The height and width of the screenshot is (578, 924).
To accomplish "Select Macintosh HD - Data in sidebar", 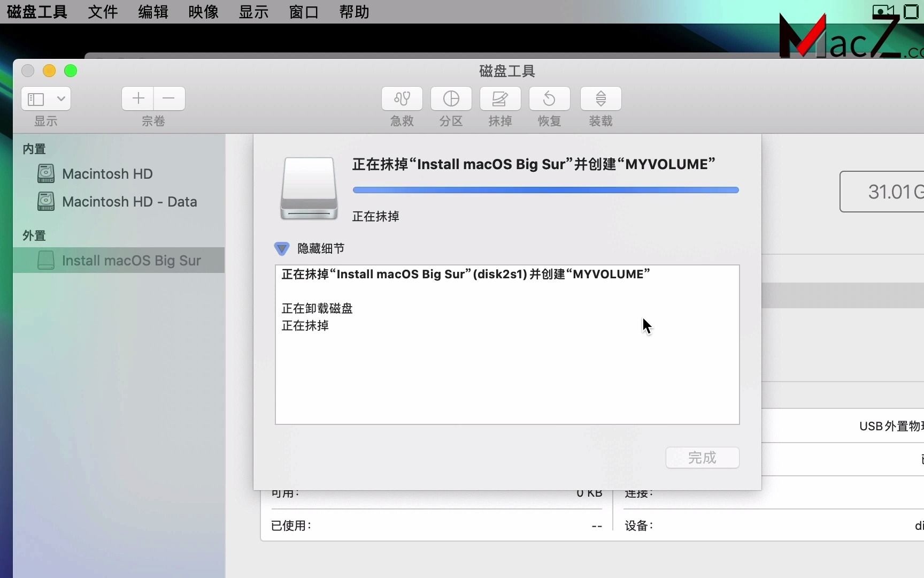I will 129,201.
